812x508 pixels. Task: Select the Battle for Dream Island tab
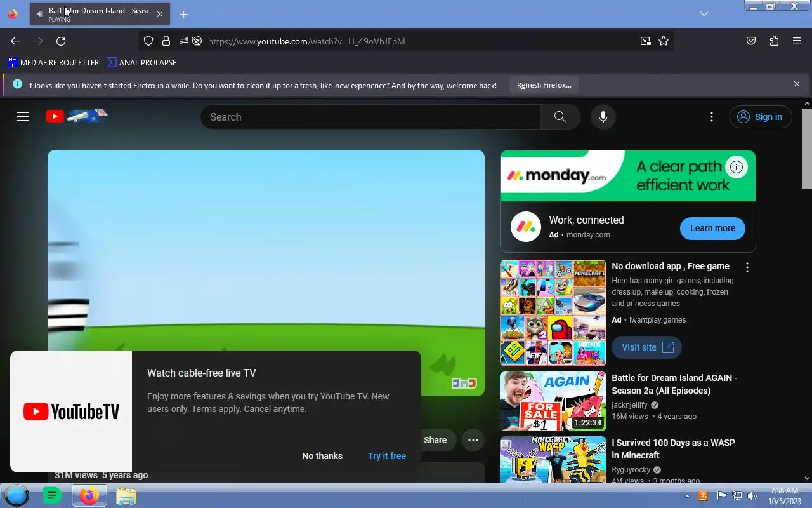[100, 14]
